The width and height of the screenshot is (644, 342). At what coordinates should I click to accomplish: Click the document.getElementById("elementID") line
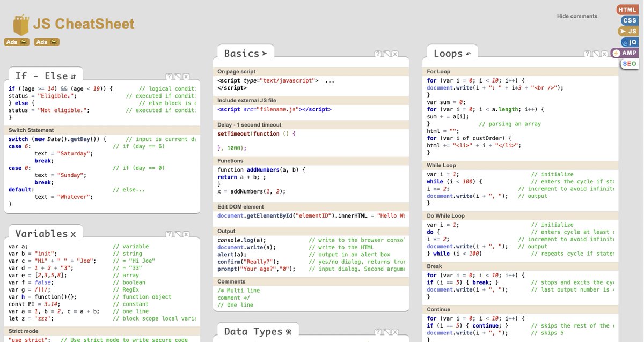pyautogui.click(x=311, y=215)
